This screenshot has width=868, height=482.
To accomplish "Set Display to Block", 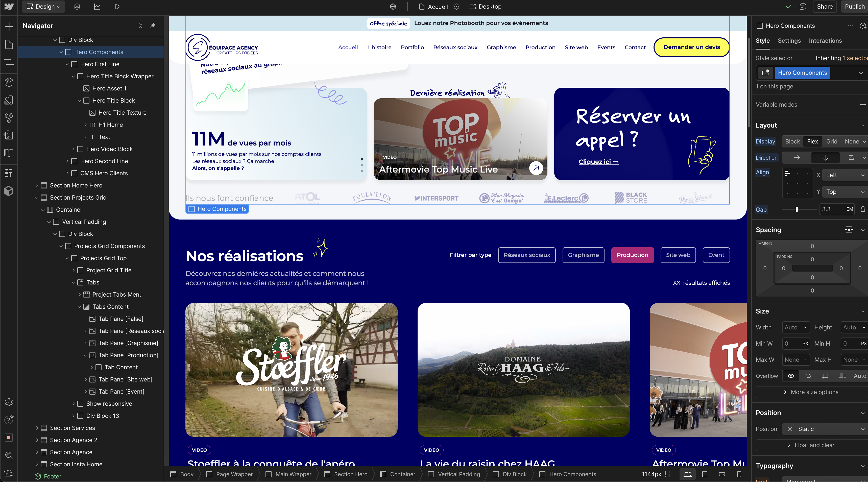I will click(792, 141).
